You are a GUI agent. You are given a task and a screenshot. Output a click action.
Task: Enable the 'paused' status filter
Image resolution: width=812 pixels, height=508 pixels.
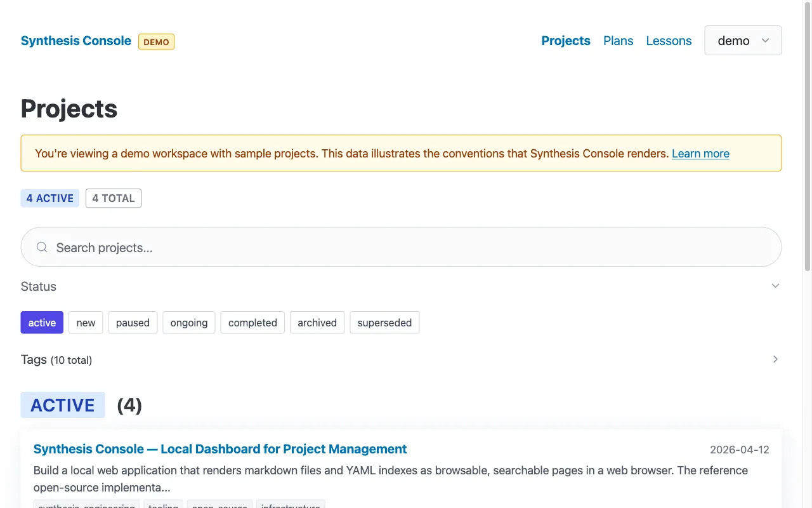(133, 323)
